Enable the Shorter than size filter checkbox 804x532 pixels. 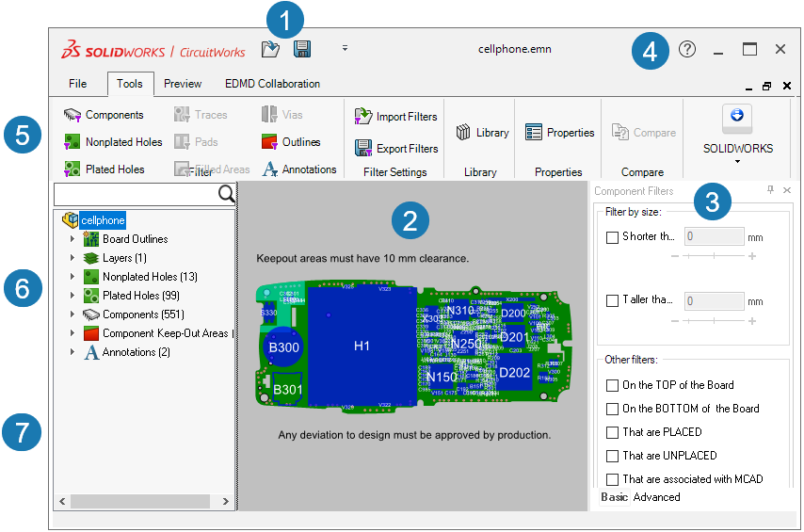(613, 237)
